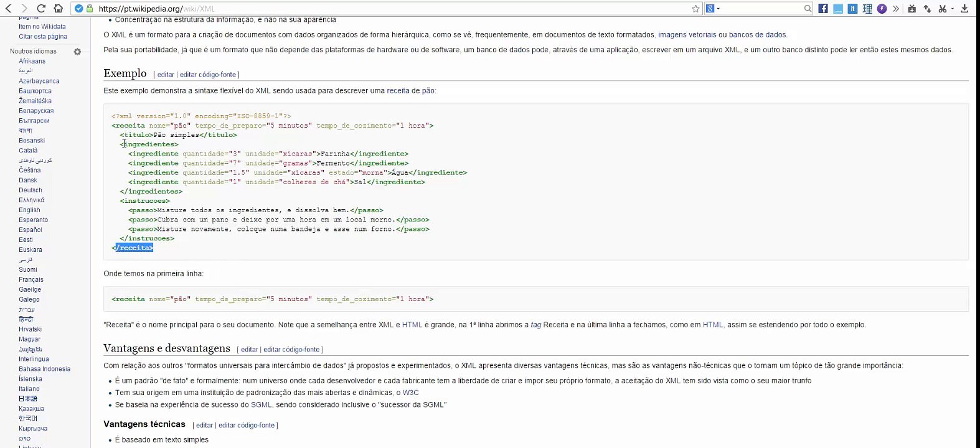Screen dimensions: 980x448
Task: Click the 'Exemplo' section heading
Action: [x=125, y=73]
